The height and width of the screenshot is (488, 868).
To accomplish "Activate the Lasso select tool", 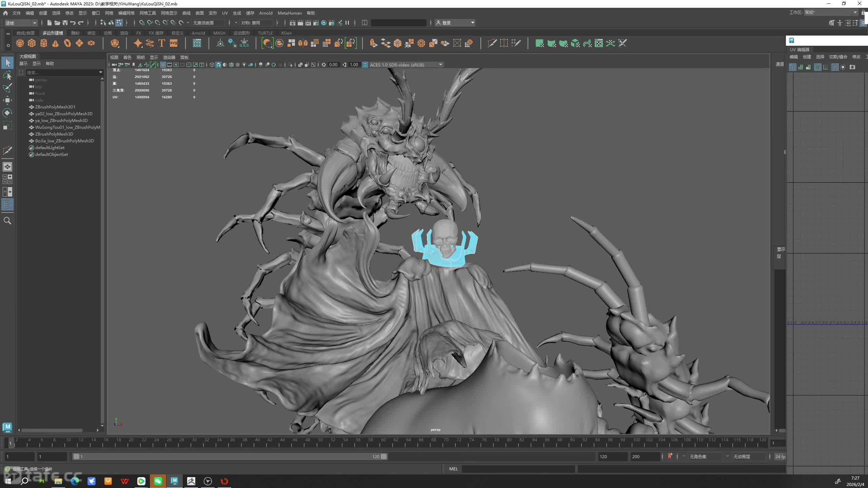I will pos(7,75).
